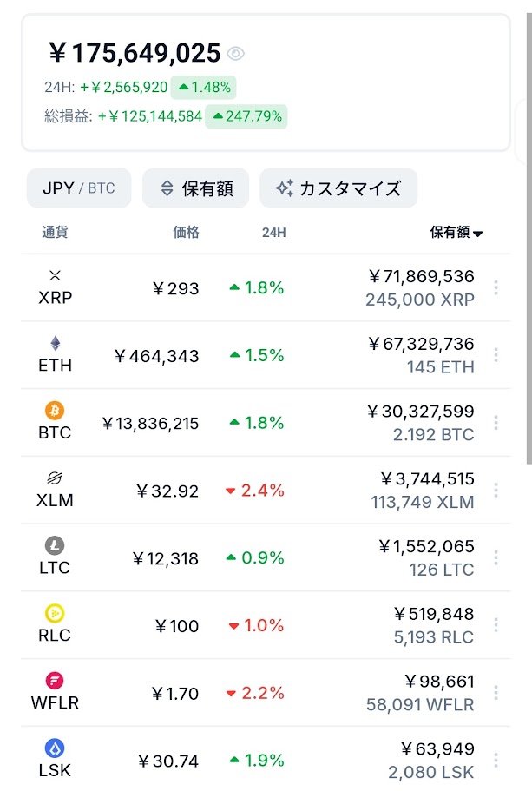The height and width of the screenshot is (791, 532).
Task: Hide total balance with eye icon
Action: (235, 54)
